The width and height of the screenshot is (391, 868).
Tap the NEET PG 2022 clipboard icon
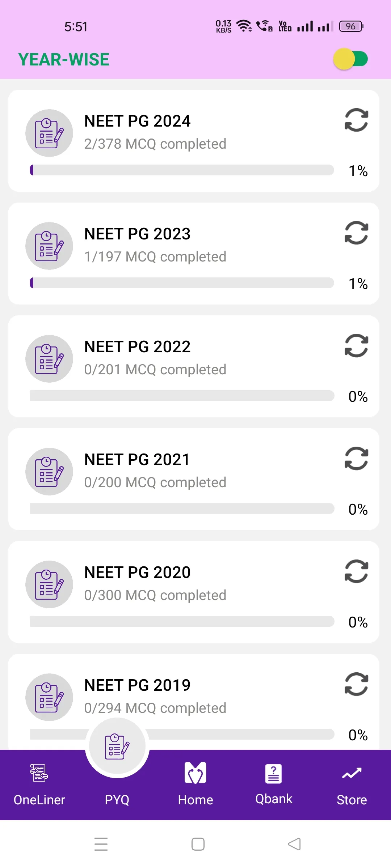pos(49,359)
